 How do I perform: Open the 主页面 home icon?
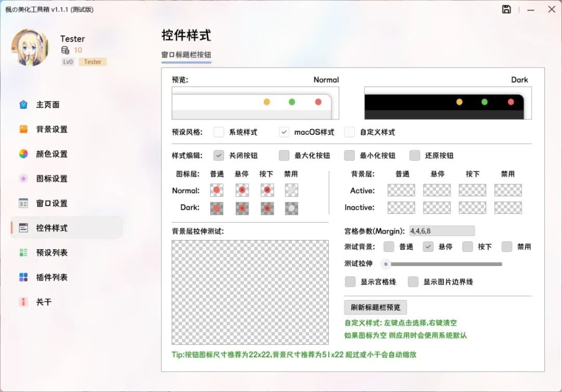23,105
